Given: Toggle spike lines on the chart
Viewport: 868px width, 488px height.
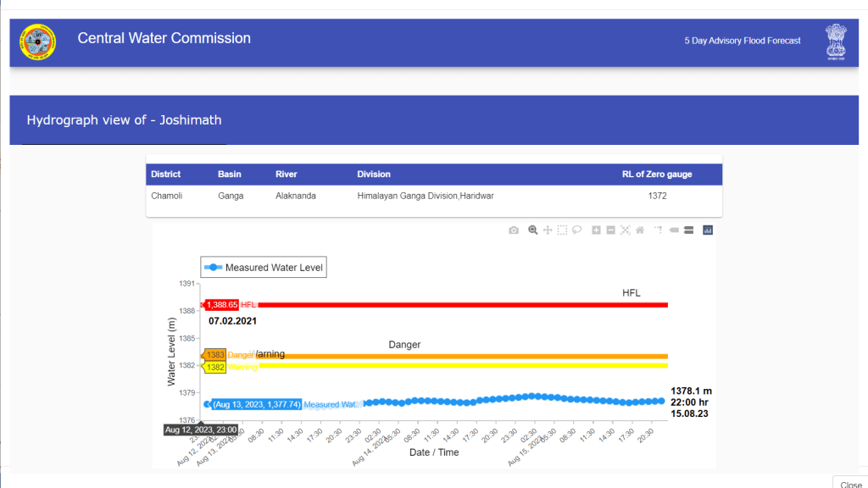Looking at the screenshot, I should pyautogui.click(x=658, y=230).
